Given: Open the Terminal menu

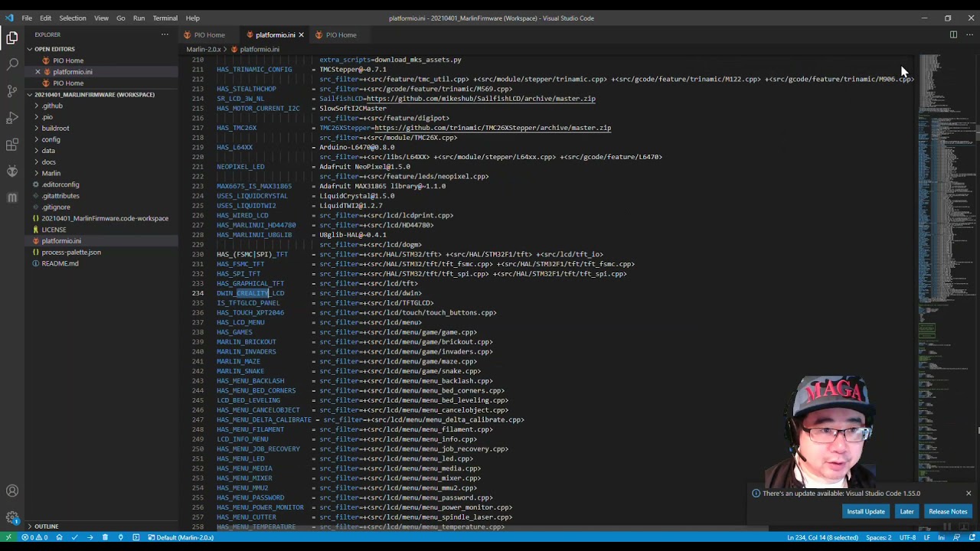Looking at the screenshot, I should coord(165,18).
